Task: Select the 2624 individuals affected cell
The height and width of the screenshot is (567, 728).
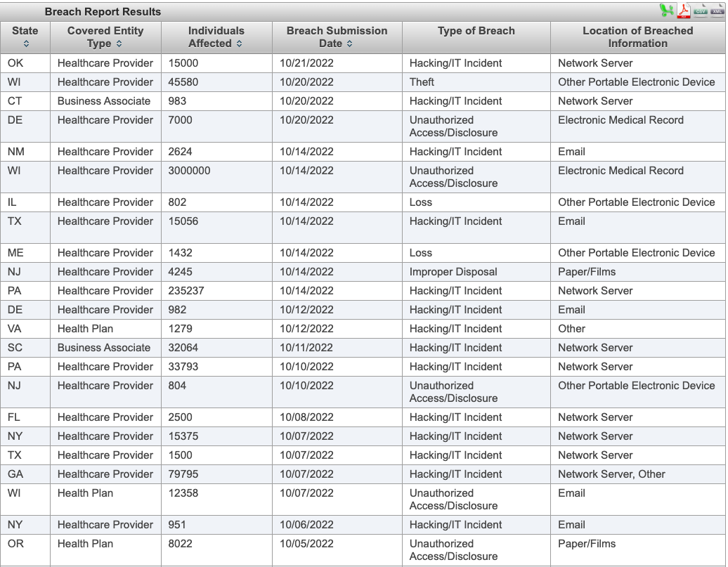Action: 217,152
